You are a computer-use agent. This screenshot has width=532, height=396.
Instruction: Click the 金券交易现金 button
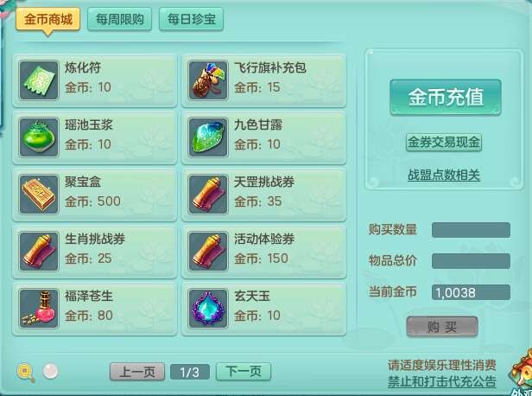[x=444, y=143]
